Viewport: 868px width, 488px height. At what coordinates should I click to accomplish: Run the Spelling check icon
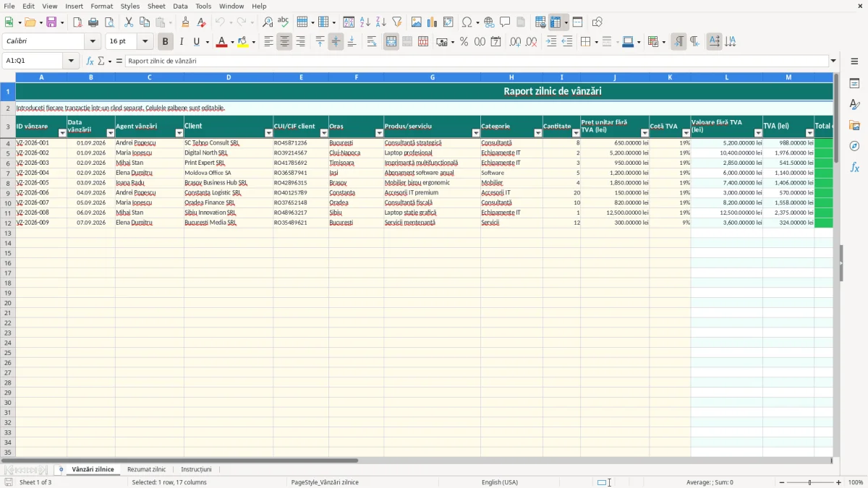[x=284, y=22]
